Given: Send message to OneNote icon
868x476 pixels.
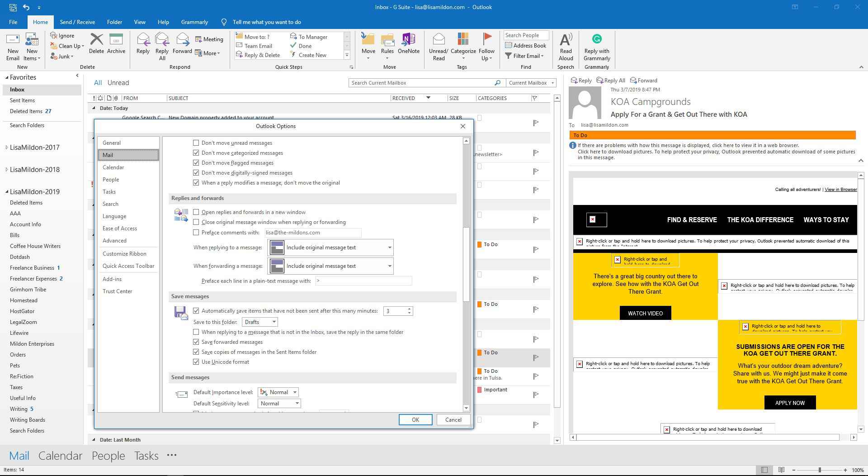Looking at the screenshot, I should click(x=408, y=40).
